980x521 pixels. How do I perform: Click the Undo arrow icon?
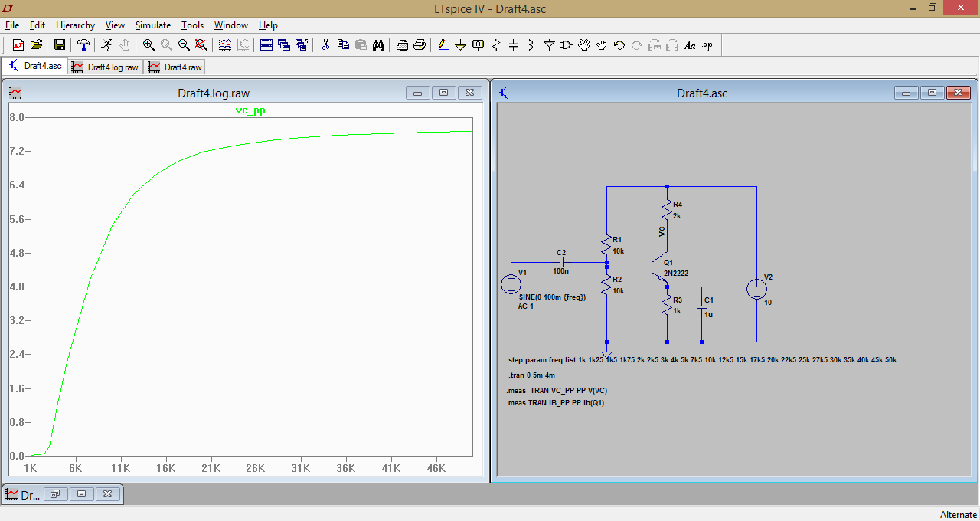tap(619, 45)
